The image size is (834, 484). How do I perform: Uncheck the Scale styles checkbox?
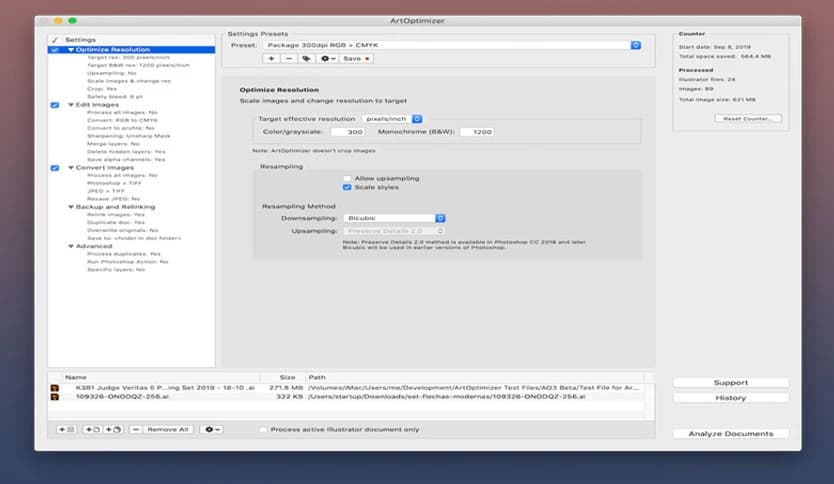(347, 187)
